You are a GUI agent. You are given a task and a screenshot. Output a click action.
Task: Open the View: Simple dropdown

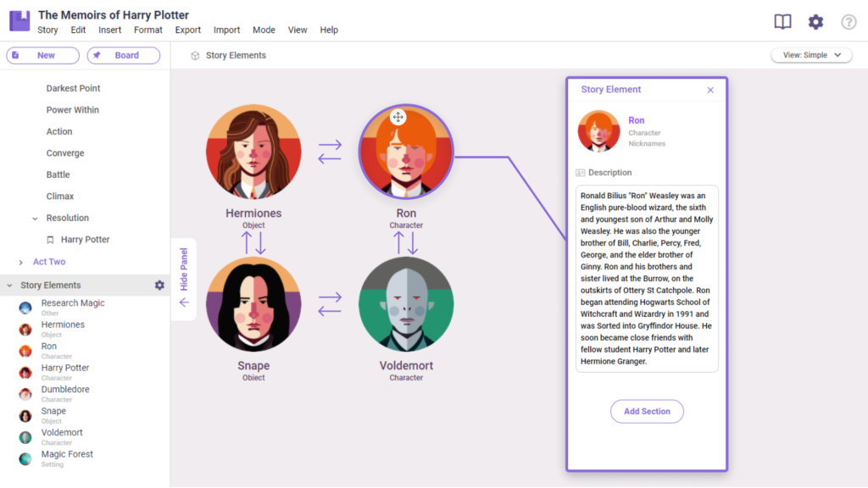[x=811, y=55]
